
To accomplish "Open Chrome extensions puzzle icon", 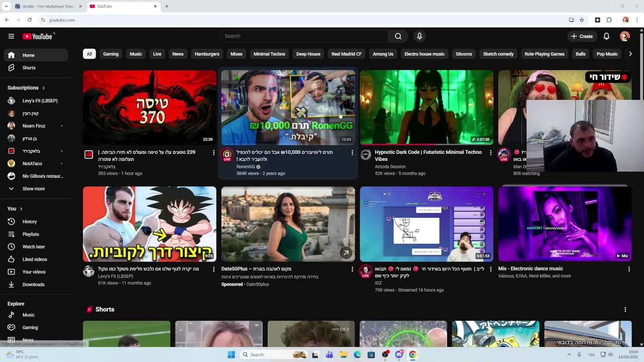I will point(609,20).
